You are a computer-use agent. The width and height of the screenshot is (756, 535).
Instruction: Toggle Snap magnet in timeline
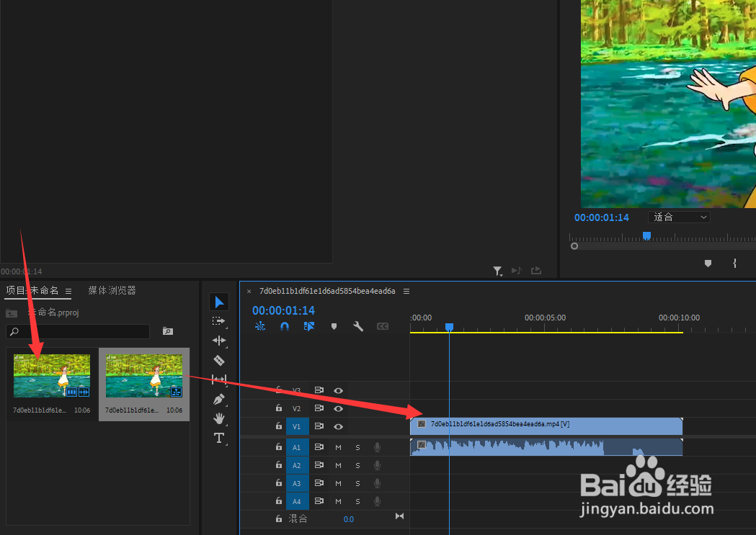285,326
